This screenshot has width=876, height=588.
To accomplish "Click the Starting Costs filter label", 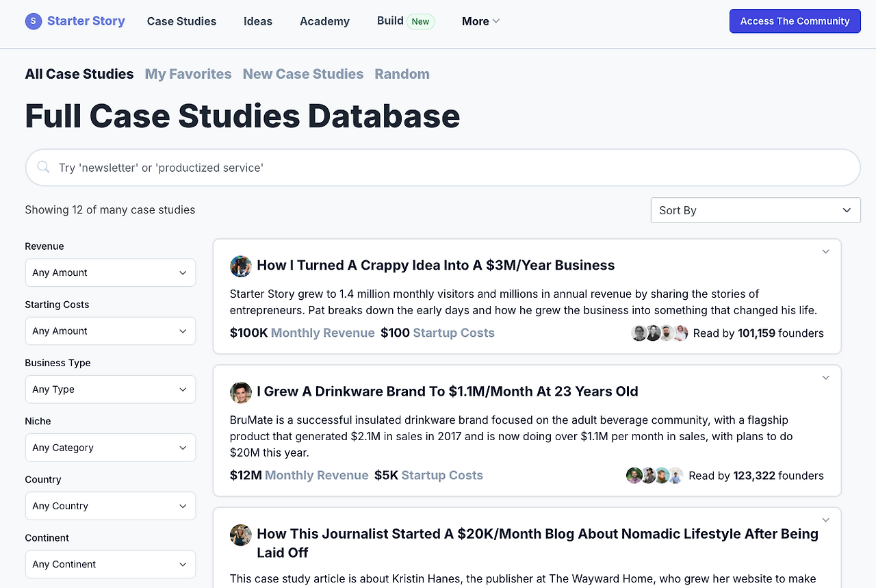I will (x=57, y=305).
